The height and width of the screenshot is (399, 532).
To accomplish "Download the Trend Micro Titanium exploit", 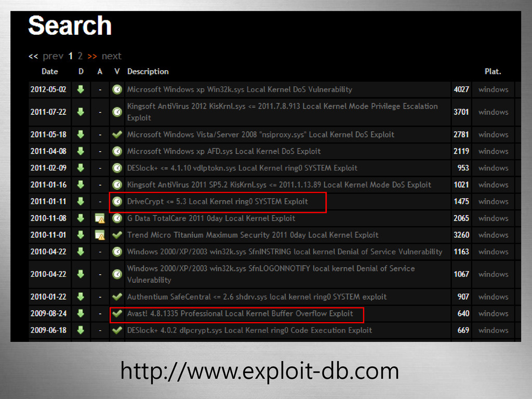I will point(81,235).
